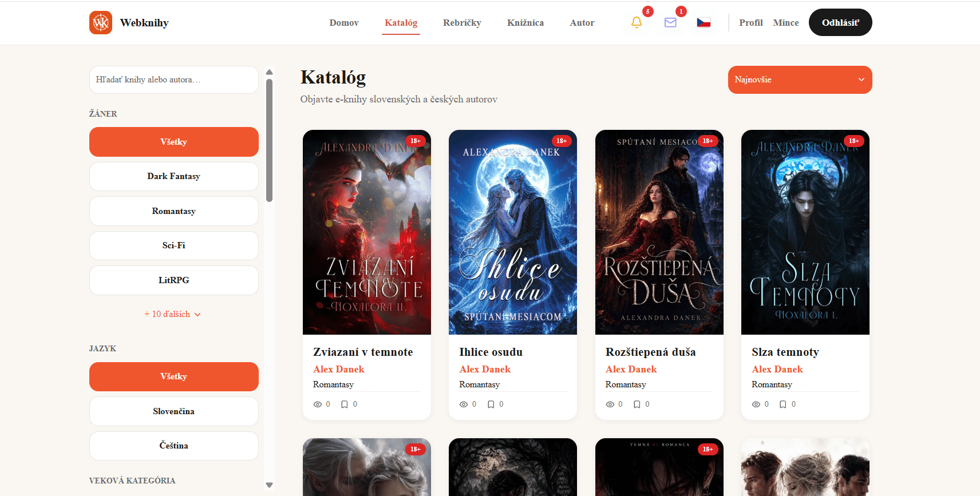Bookmark the book Slza temnoty
Viewport: 980px width, 496px height.
pos(783,404)
